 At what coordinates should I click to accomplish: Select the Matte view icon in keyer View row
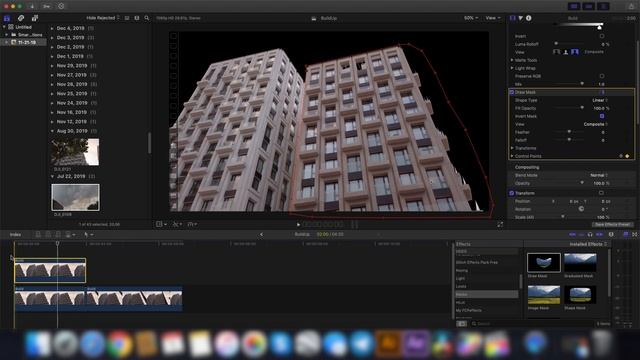pyautogui.click(x=566, y=52)
